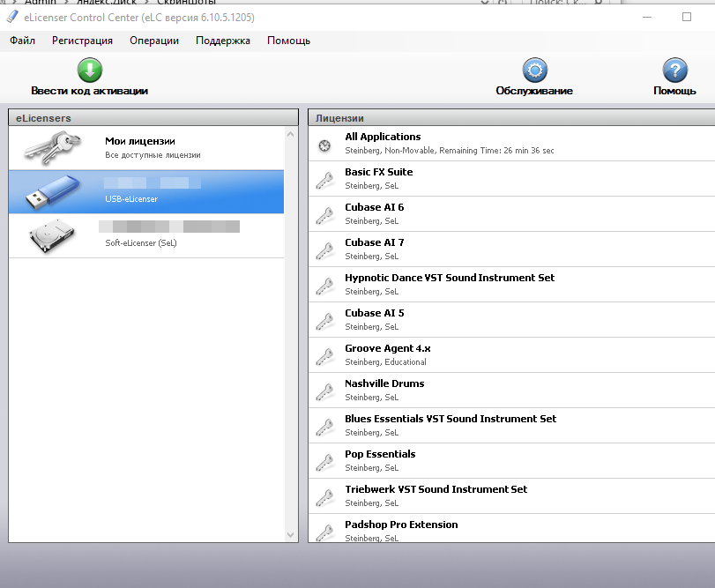The image size is (715, 588).
Task: Select the Groove Agent 4.x license name
Action: click(x=388, y=348)
